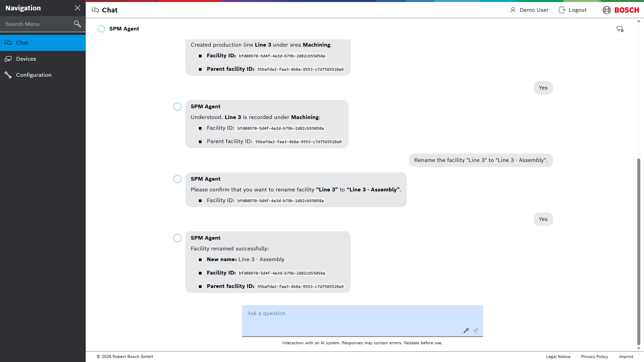Click the Chat icon in the sidebar
The height and width of the screenshot is (362, 644).
click(8, 43)
